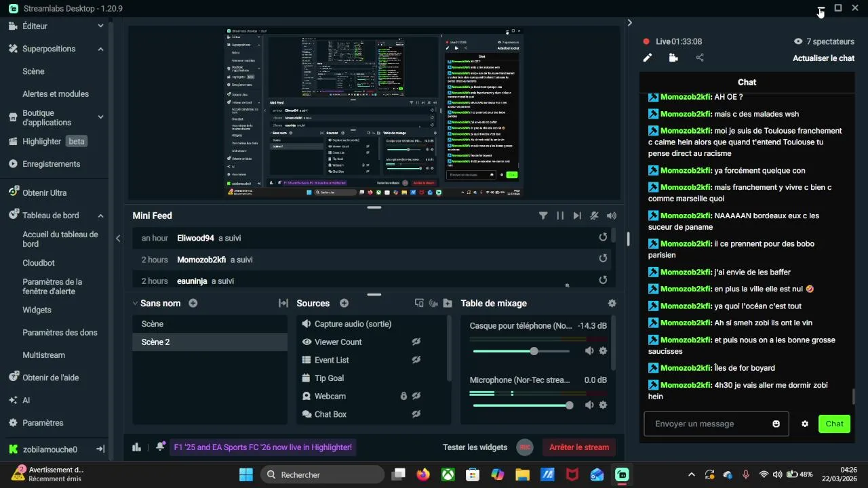Screen dimensions: 868x488
Task: Collapse the Tableau de bord section
Action: coord(100,216)
